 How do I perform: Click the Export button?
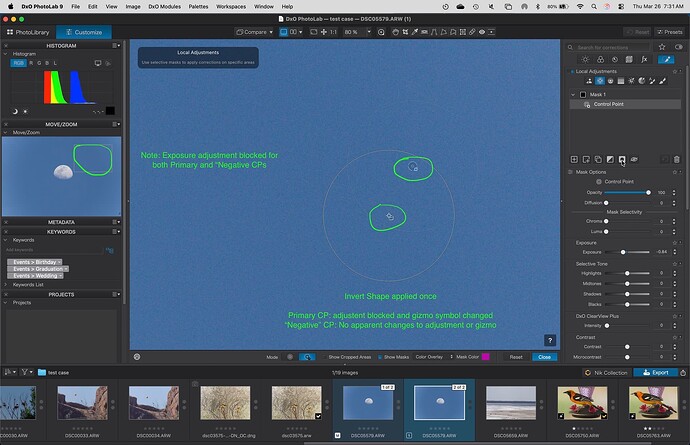coord(656,372)
